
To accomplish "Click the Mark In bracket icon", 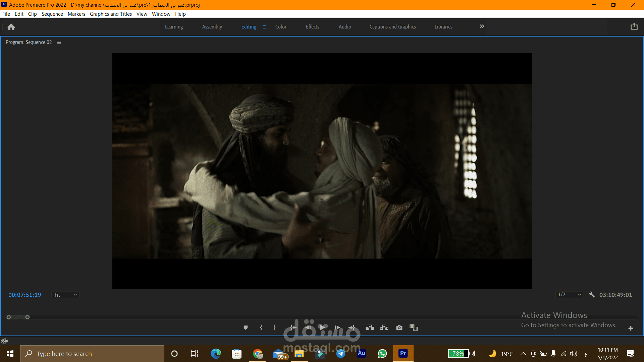I will 261,327.
